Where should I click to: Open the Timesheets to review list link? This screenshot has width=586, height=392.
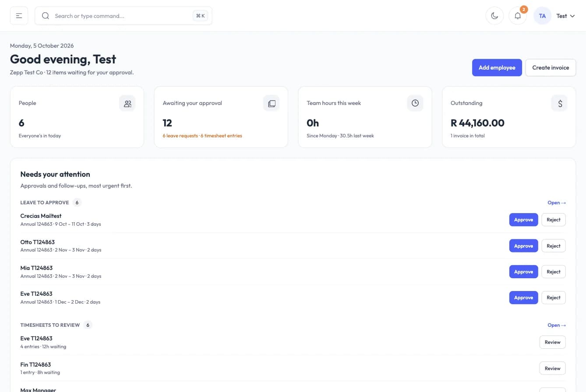pos(557,325)
